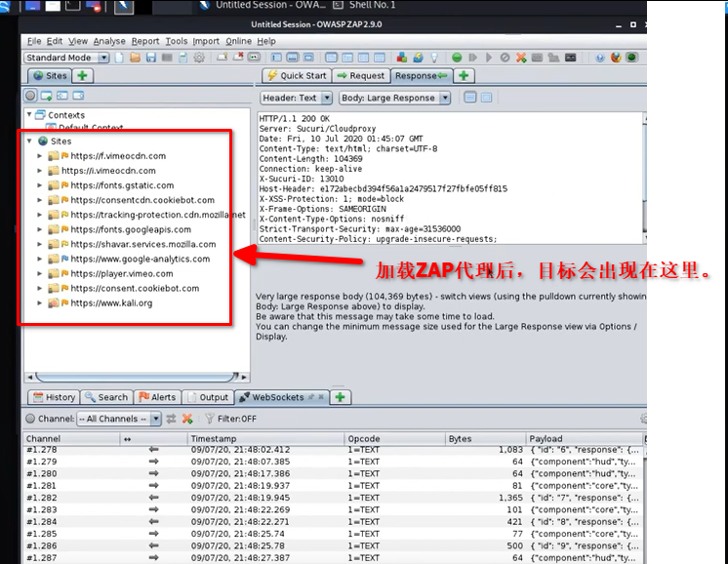Viewport: 728px width, 564px height.
Task: Click the Sites panel horizontal scrollbar
Action: [x=127, y=377]
